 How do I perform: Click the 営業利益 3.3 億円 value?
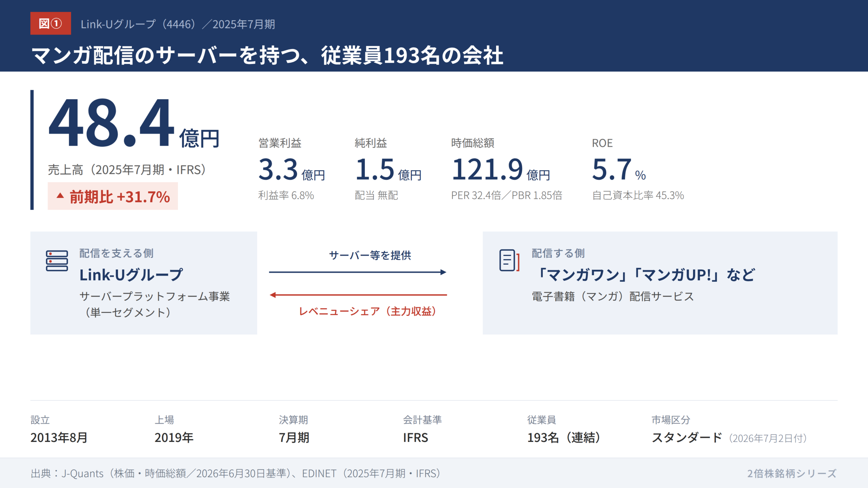(292, 169)
